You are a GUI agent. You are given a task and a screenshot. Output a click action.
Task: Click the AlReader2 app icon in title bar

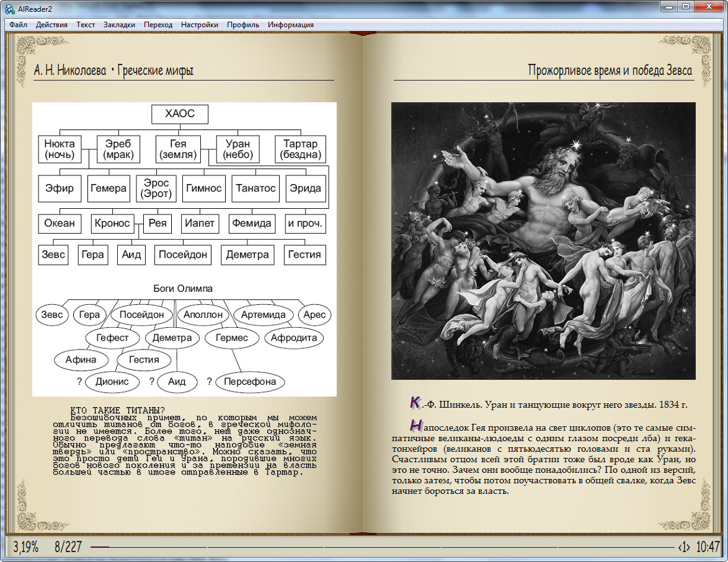tap(10, 8)
